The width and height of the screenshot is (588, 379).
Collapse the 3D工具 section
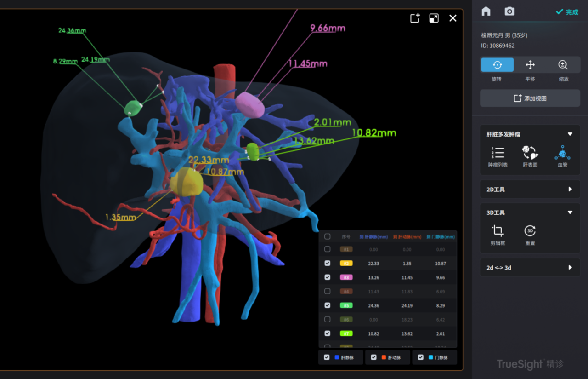click(x=570, y=212)
